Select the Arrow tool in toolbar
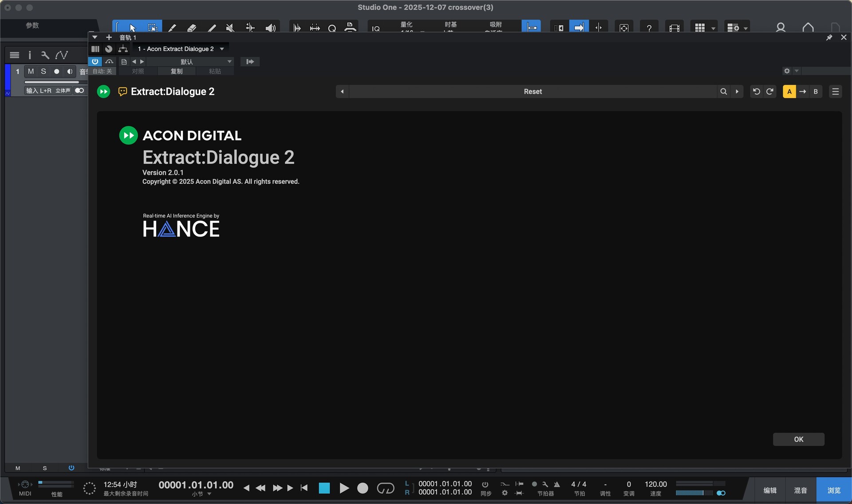Image resolution: width=852 pixels, height=504 pixels. tap(132, 28)
